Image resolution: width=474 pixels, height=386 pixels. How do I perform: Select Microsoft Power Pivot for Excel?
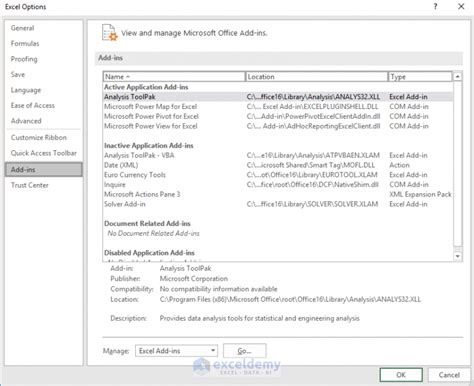(278, 116)
